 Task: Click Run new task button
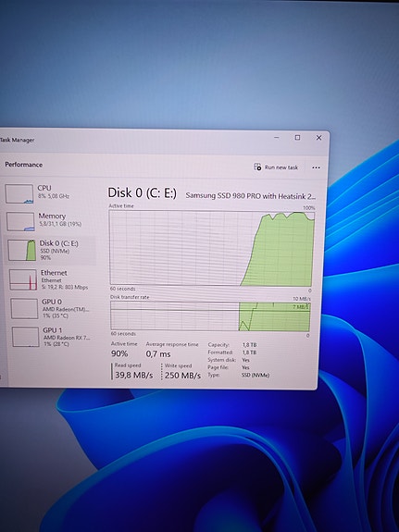[x=276, y=167]
